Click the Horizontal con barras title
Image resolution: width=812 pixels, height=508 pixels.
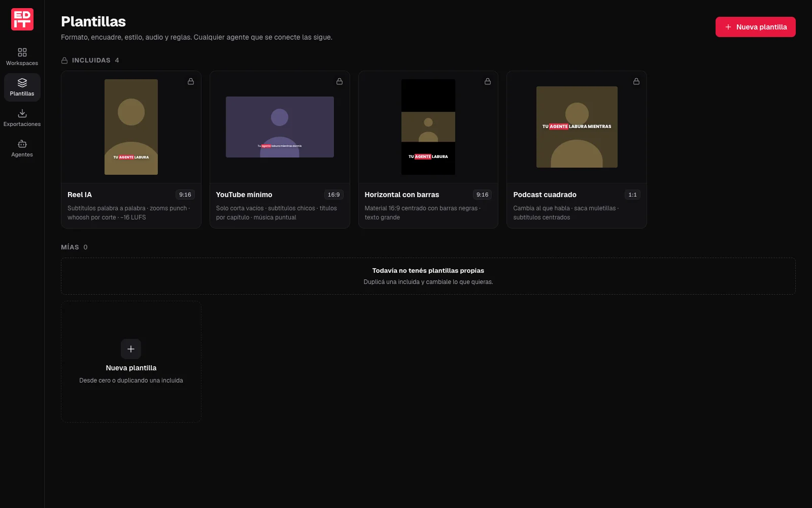(402, 195)
